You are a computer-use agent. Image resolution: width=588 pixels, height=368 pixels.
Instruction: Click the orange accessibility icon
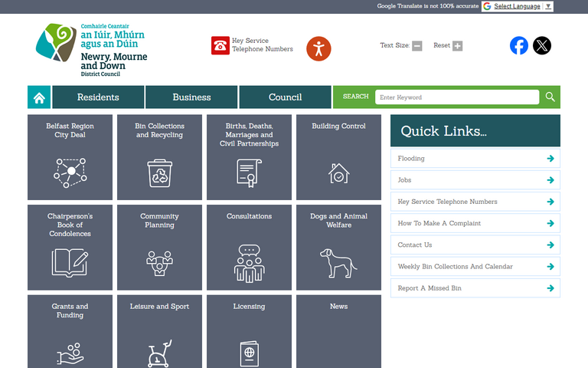(318, 48)
